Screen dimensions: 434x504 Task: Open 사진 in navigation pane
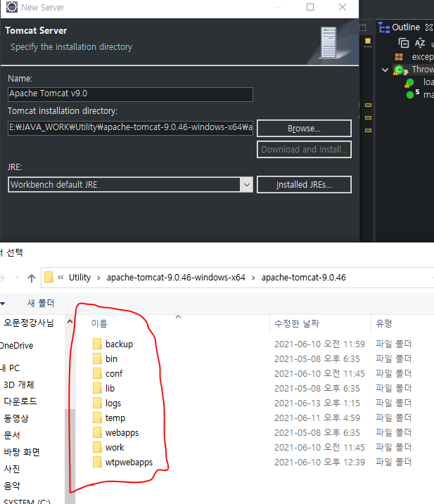coord(12,469)
